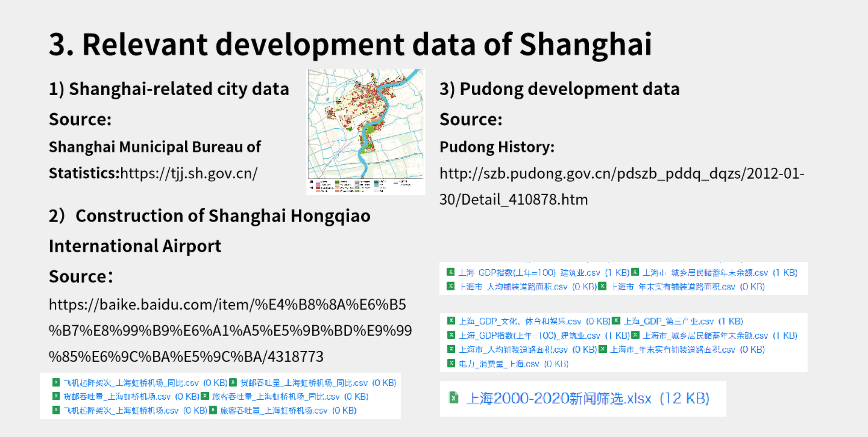
Task: Click the 'Shanghai Municipal Bureau of Statistics' text
Action: coord(155,160)
